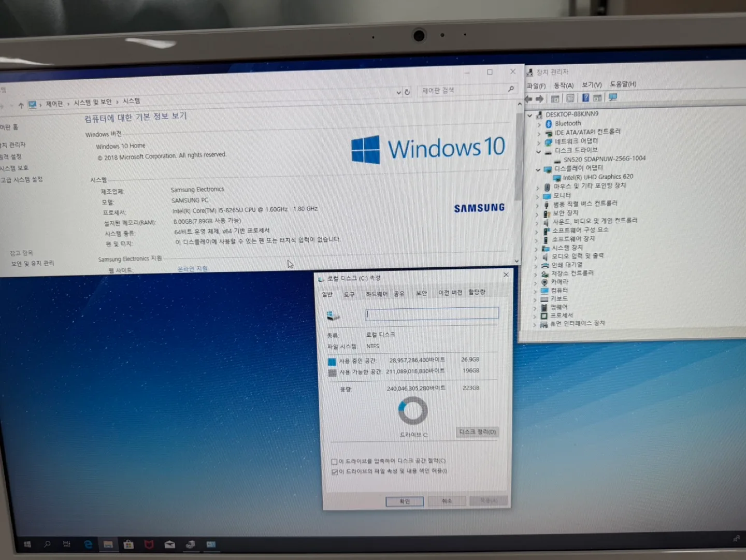The height and width of the screenshot is (560, 746).
Task: Click 제어판 in the breadcrumb path
Action: (x=54, y=104)
